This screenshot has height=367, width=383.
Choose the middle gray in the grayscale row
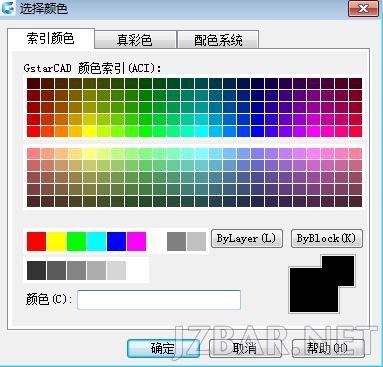click(x=76, y=270)
